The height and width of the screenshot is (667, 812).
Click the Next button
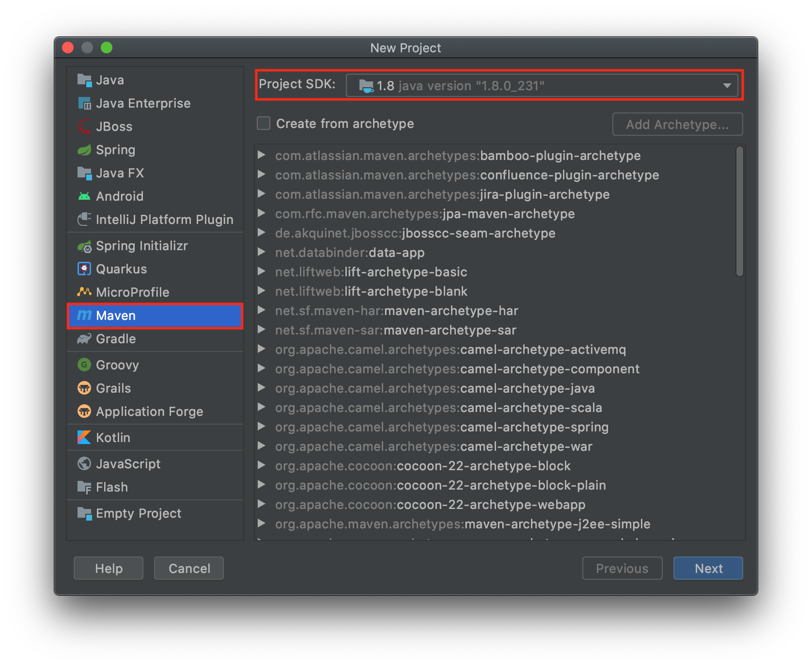708,568
